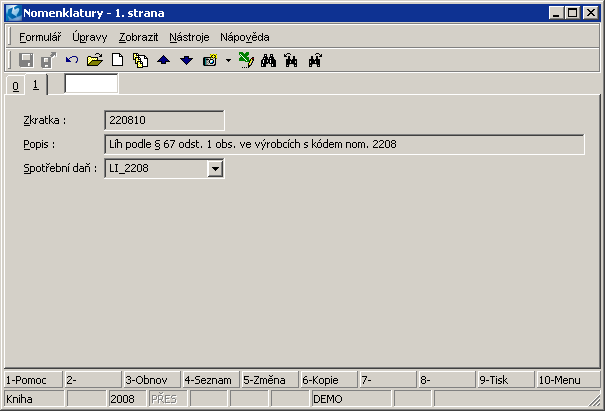Open the Nástroje menu
This screenshot has height=411, width=605.
tap(189, 37)
